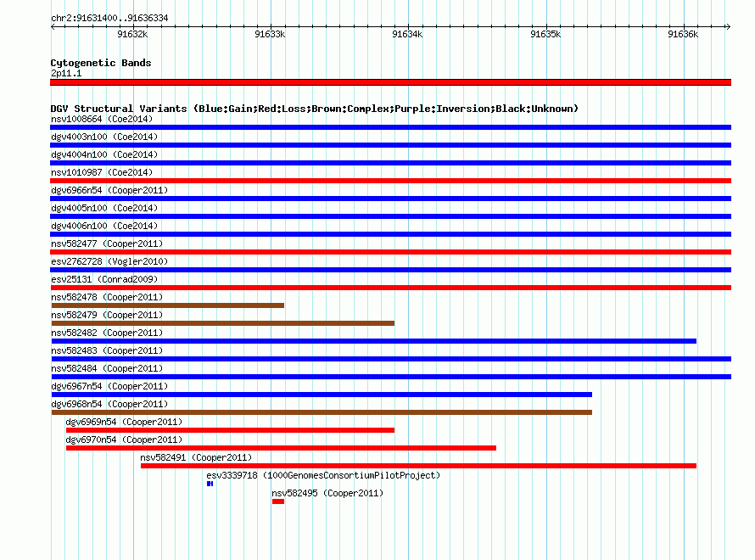
Task: Select the nsv582482 blue gain bar
Action: 374,341
